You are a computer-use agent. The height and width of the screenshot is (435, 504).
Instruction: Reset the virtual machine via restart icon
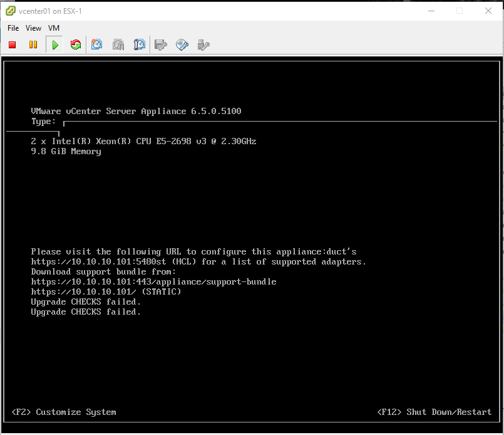[76, 45]
